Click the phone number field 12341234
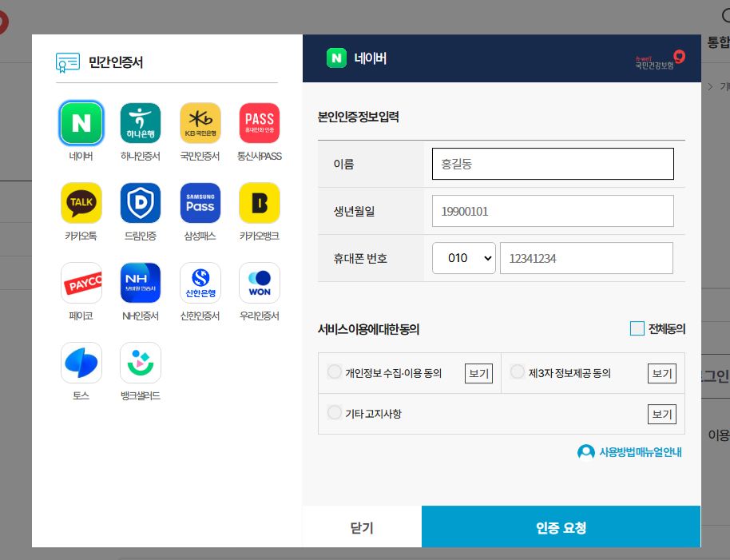This screenshot has height=560, width=730. point(586,258)
